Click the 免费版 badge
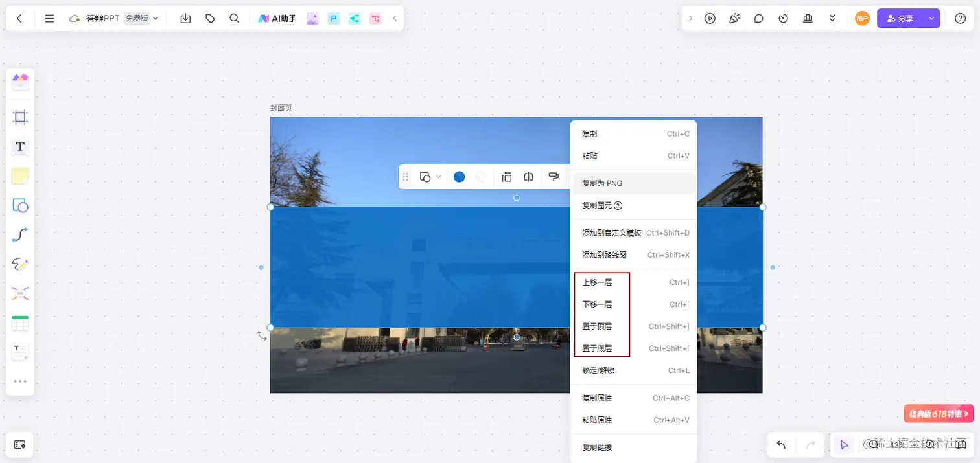This screenshot has height=463, width=980. pyautogui.click(x=137, y=19)
